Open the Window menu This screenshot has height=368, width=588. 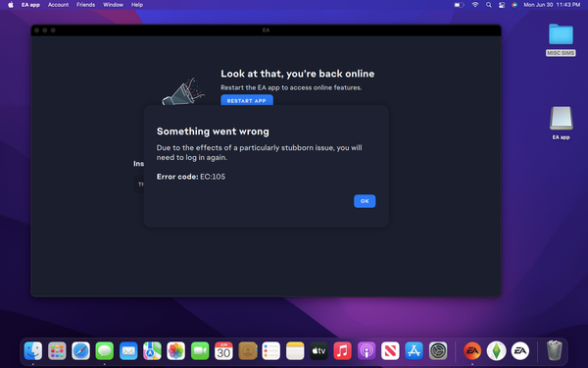tap(113, 5)
